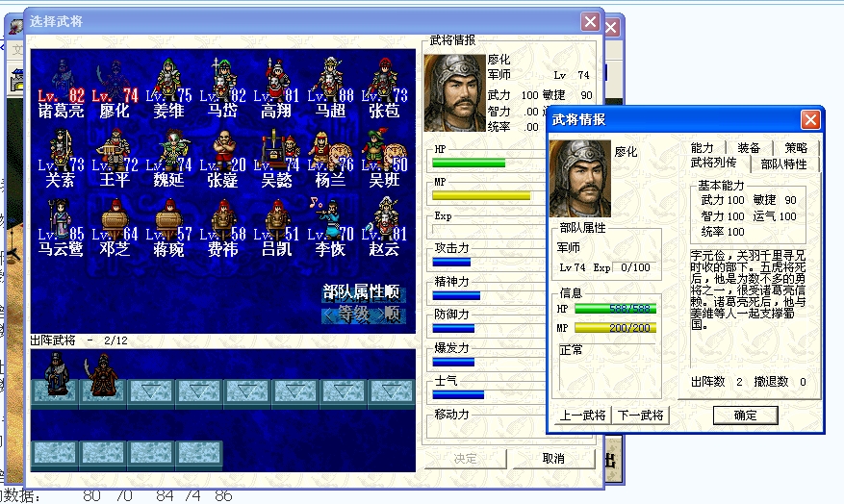Image resolution: width=844 pixels, height=504 pixels.
Task: Click 取消 in select-general window
Action: 553,458
